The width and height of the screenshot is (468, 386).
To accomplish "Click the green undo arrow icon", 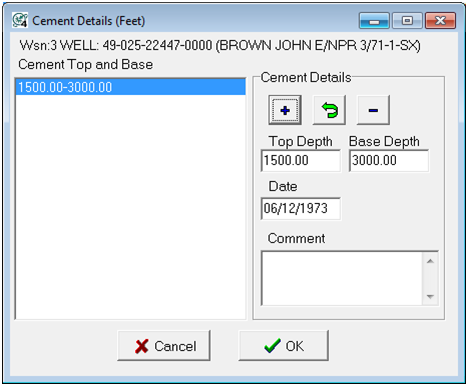I will pos(329,110).
